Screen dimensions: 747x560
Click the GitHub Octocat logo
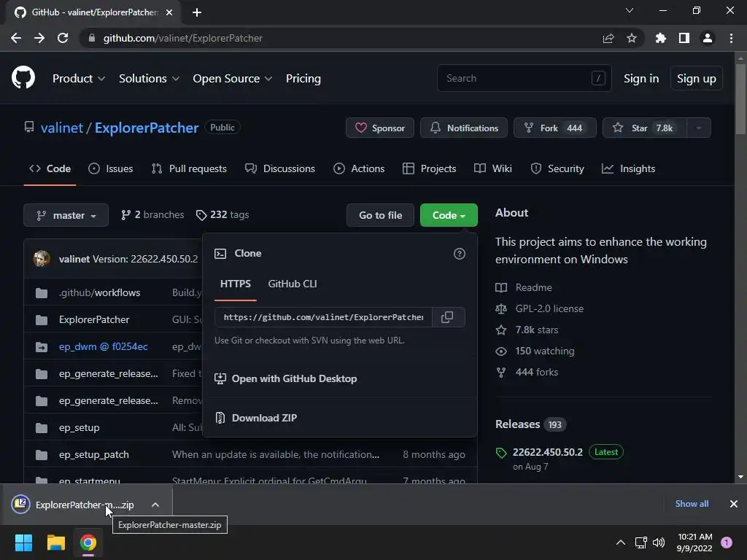[23, 78]
